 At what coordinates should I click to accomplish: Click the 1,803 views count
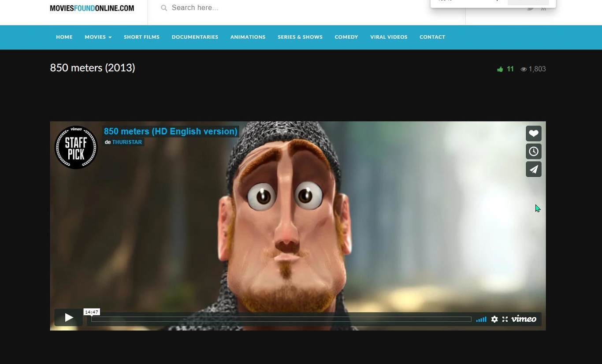click(537, 69)
